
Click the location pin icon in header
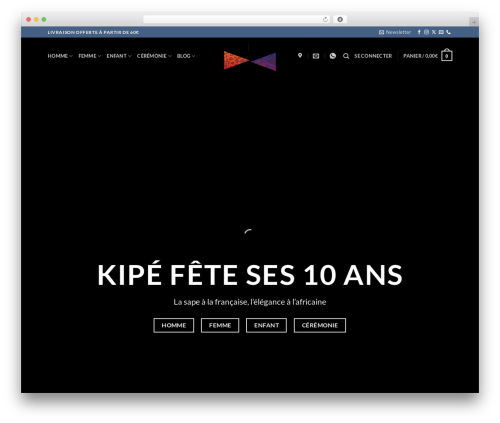300,55
